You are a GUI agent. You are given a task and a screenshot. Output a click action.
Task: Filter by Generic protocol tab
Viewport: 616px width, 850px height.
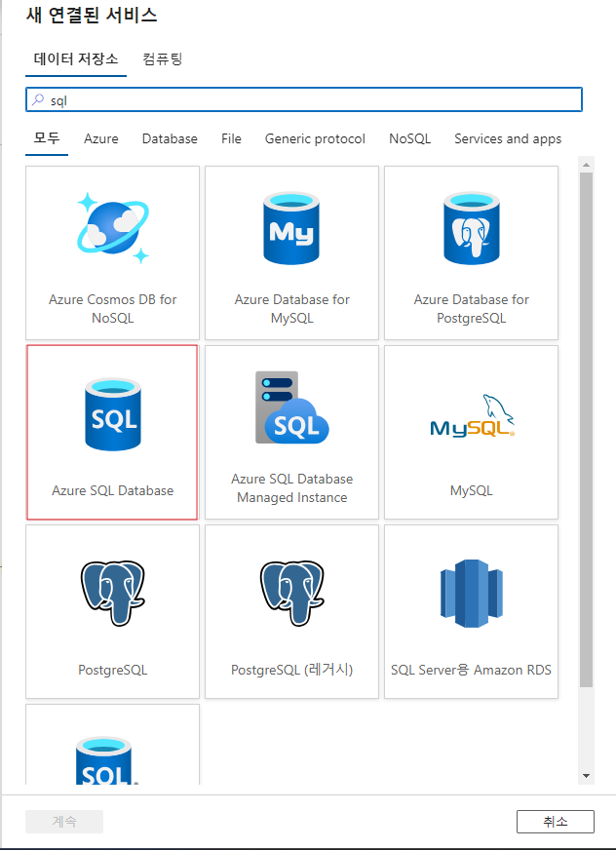point(315,138)
